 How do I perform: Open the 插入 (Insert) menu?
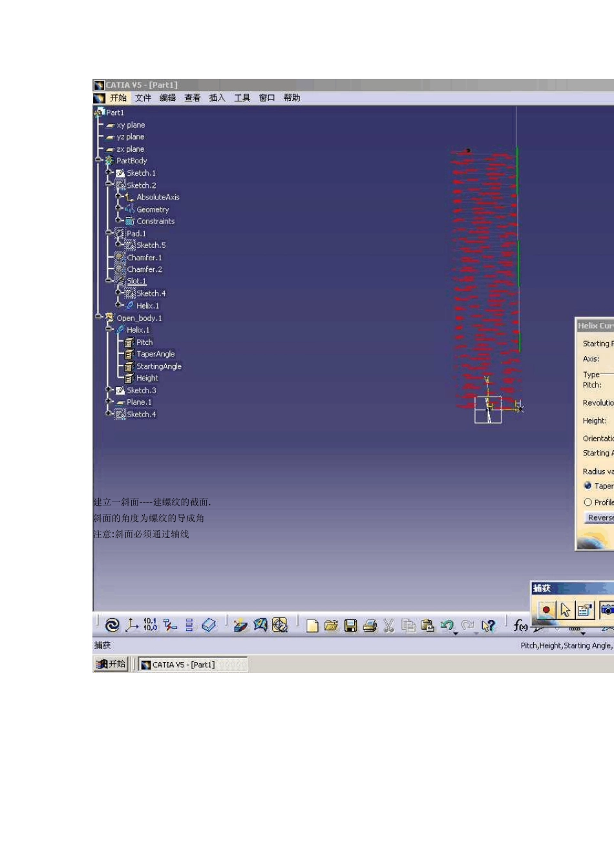click(217, 98)
